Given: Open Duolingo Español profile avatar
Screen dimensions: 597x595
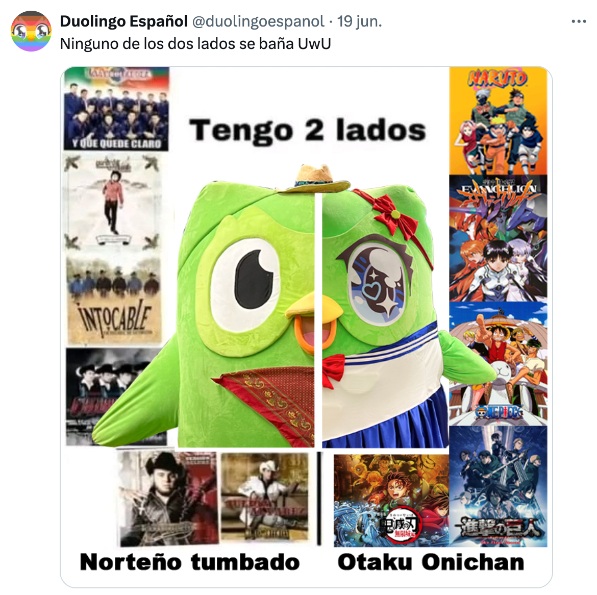Looking at the screenshot, I should [x=31, y=31].
